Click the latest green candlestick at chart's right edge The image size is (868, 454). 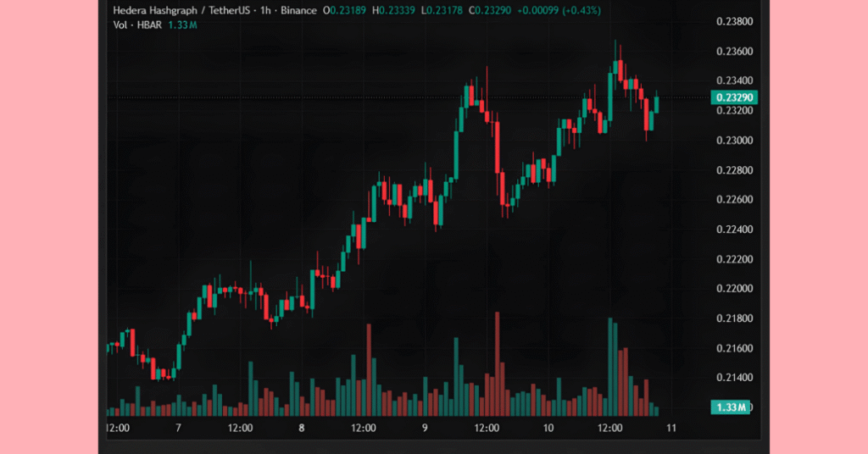[x=657, y=104]
